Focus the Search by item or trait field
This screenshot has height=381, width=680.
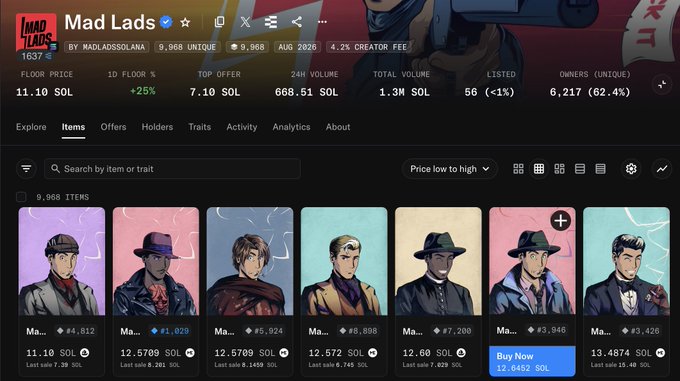172,169
